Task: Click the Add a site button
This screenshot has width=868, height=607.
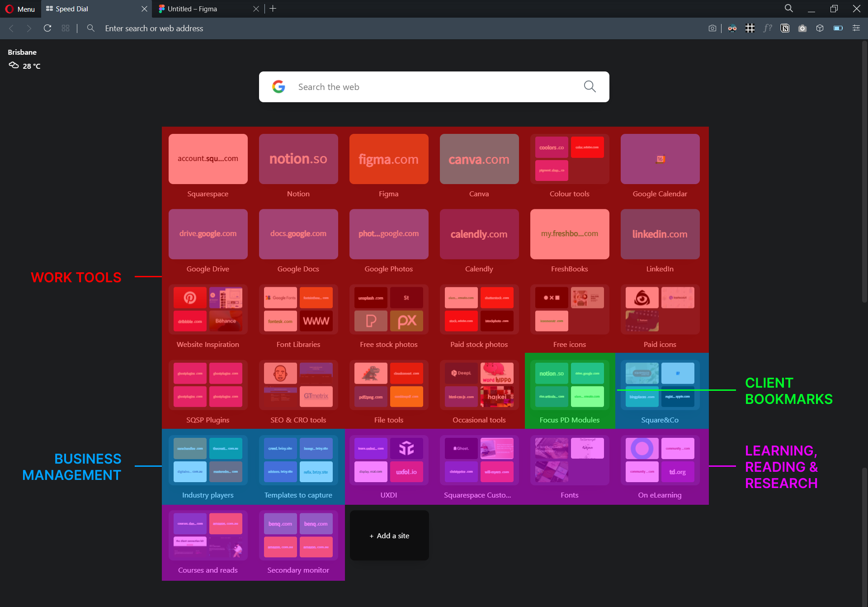Action: tap(389, 536)
